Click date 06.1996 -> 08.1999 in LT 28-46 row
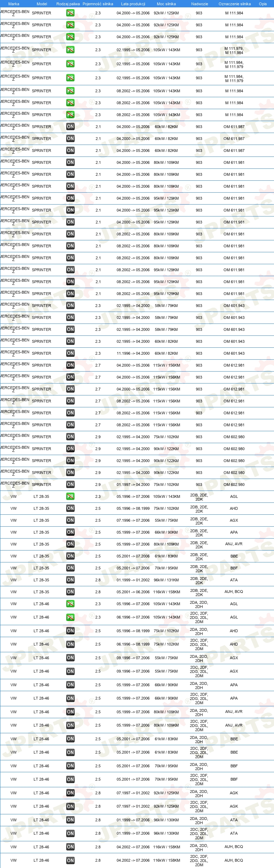274x868 pixels. 133,645
